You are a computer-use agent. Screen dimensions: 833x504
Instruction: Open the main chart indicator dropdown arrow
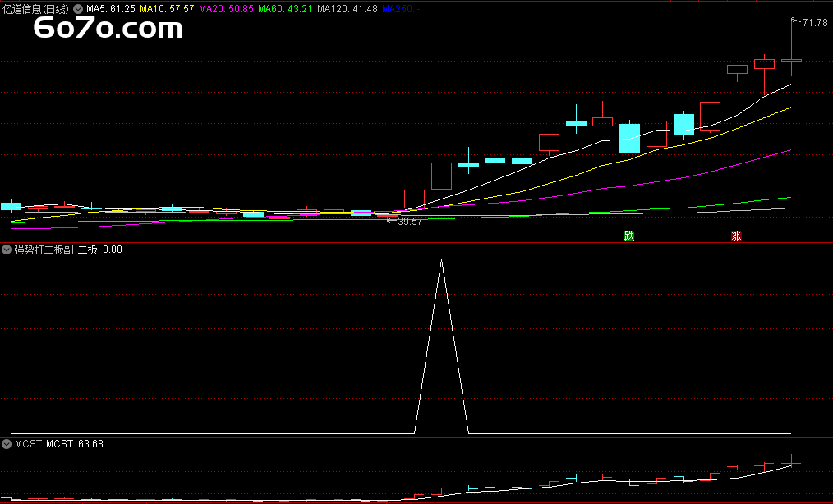coord(78,9)
